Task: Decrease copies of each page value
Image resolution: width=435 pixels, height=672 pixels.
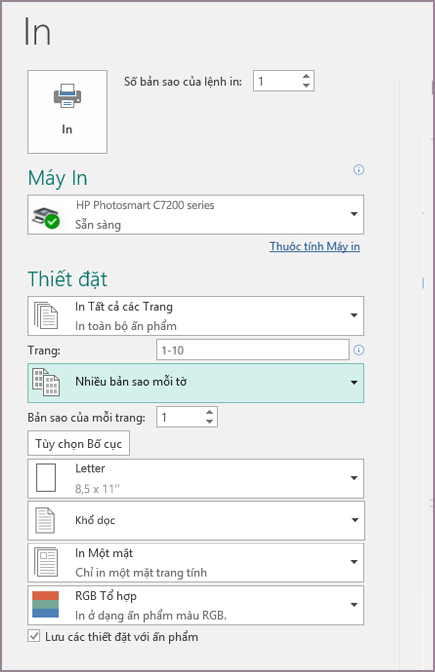Action: [x=209, y=422]
